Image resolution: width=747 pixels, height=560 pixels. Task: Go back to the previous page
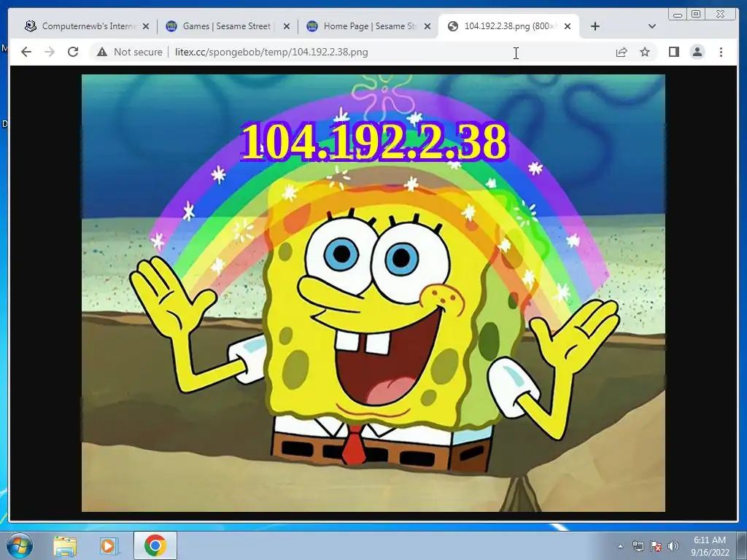[26, 52]
